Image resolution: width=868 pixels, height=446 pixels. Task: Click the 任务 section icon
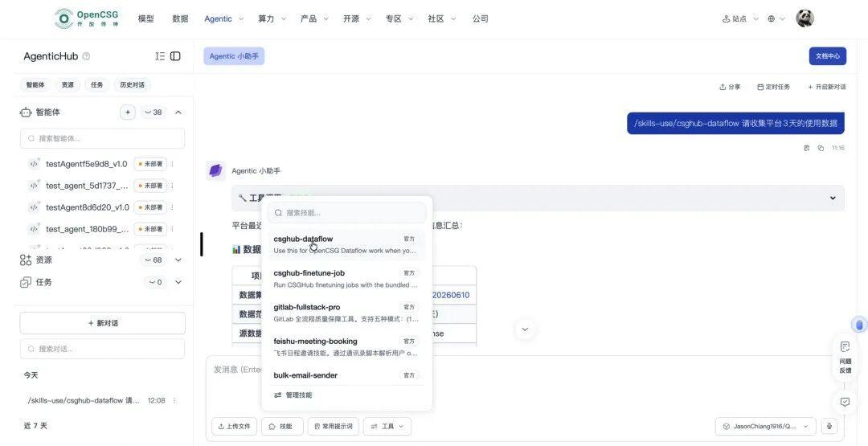click(26, 282)
